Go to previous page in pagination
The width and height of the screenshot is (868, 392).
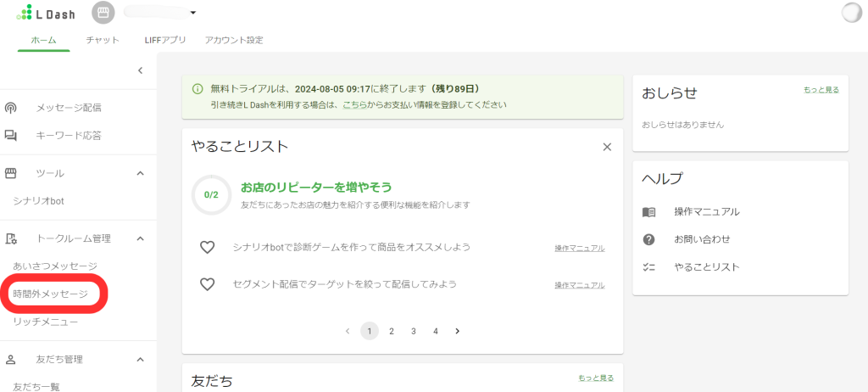click(x=348, y=331)
